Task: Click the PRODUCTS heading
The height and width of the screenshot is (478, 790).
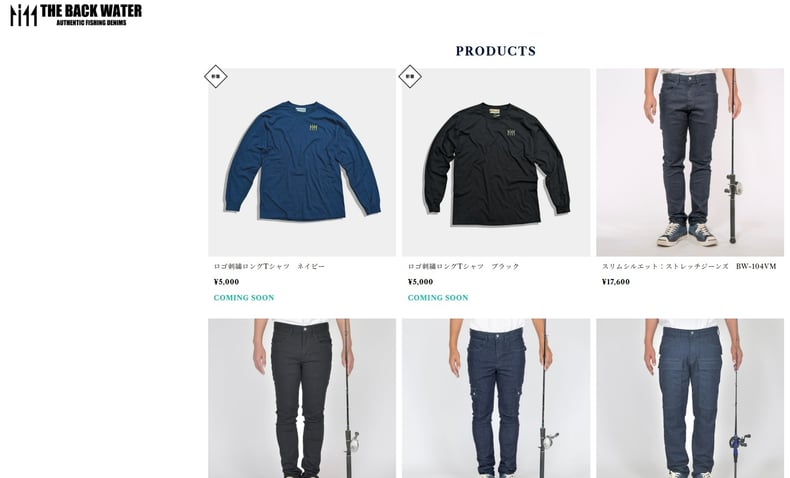Action: pos(496,51)
